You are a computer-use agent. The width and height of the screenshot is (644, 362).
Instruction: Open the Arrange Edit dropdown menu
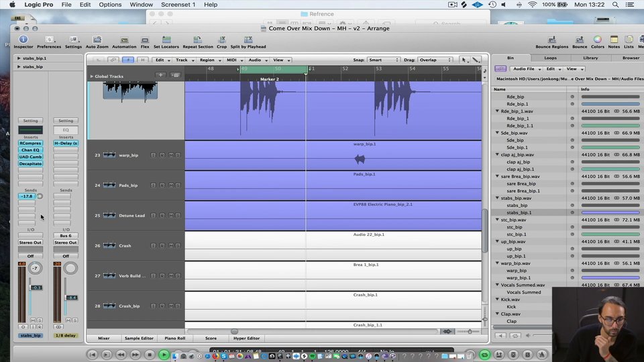[x=162, y=60]
